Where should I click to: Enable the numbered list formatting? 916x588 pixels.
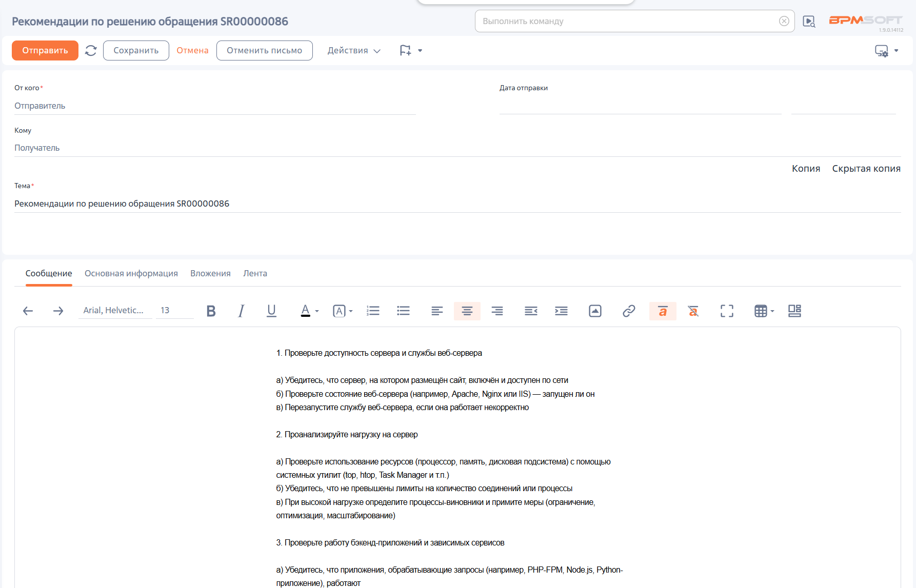[373, 311]
